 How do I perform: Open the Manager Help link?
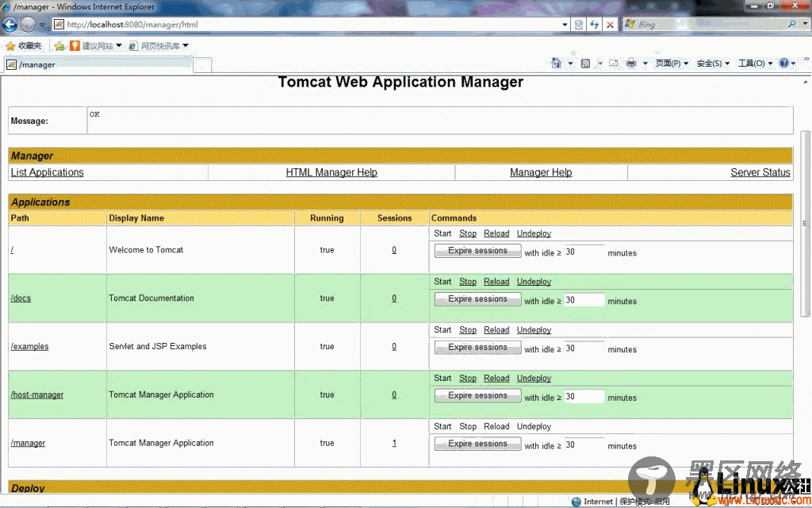[541, 172]
